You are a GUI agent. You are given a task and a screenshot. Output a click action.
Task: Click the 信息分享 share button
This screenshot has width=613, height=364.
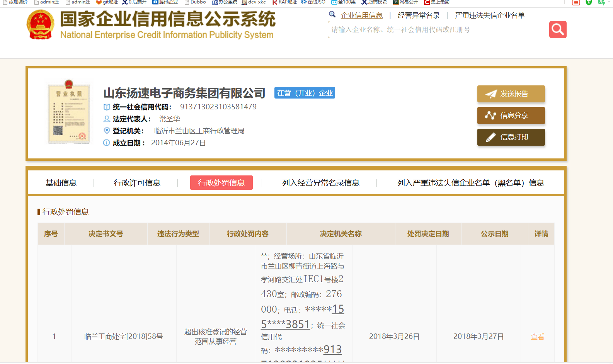pos(511,116)
